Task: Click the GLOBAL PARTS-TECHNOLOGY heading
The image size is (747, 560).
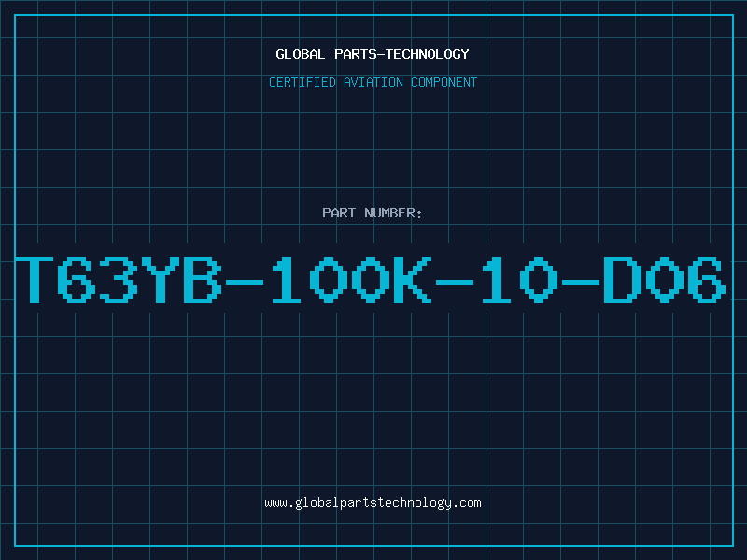Action: tap(373, 54)
